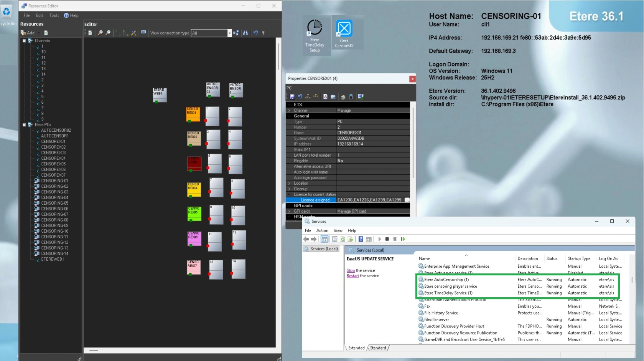
Task: Expand the GPI cards row with Manage GPI card
Action: click(x=289, y=212)
